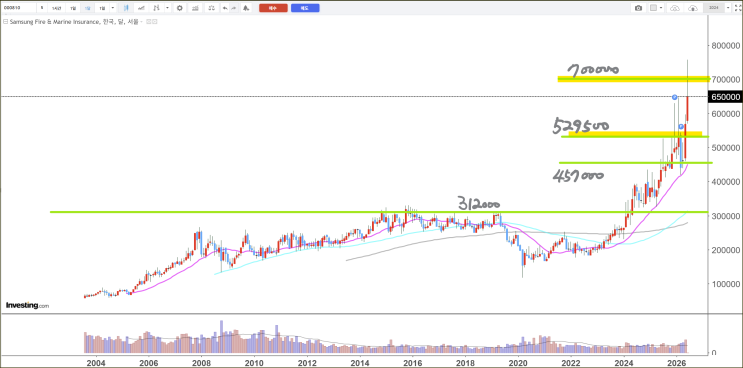Click the compare symbols scale icon
Screen dimensions: 743x368
pos(211,8)
